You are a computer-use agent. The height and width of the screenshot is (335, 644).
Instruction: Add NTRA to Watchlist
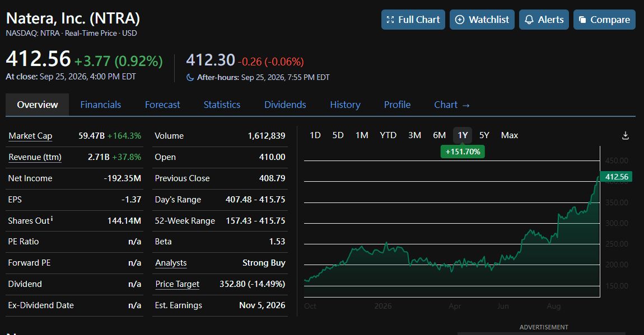[x=482, y=20]
